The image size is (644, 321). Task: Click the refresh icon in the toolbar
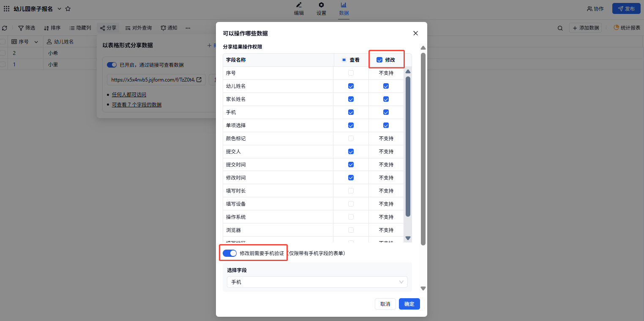(x=5, y=28)
